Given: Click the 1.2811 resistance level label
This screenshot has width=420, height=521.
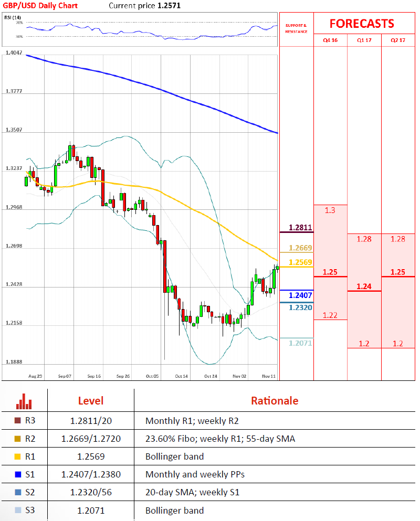Looking at the screenshot, I should pos(300,228).
